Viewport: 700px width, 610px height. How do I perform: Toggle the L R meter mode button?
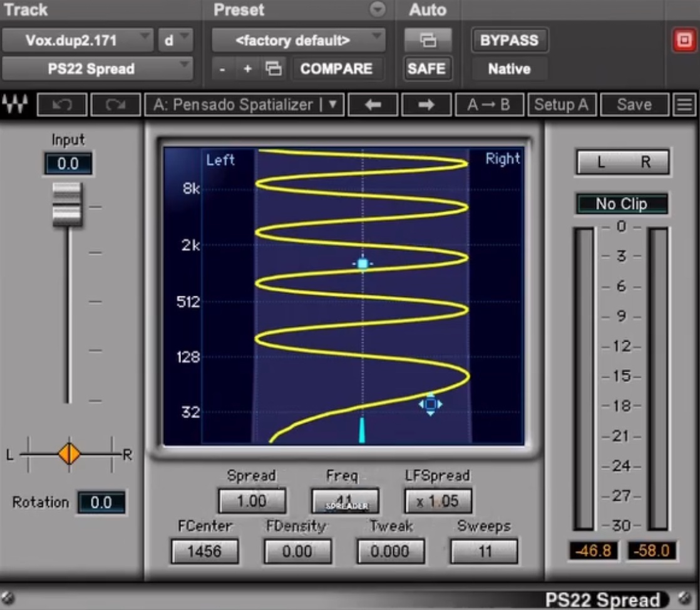[x=623, y=162]
